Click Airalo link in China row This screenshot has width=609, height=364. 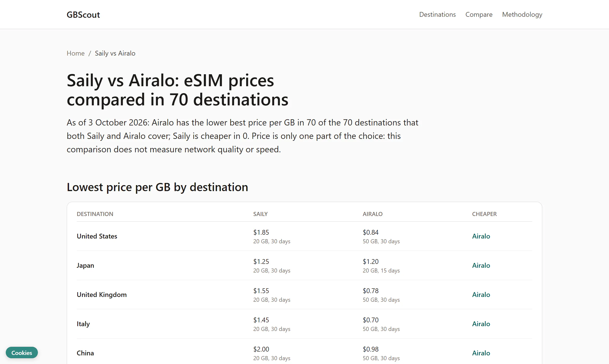click(481, 353)
